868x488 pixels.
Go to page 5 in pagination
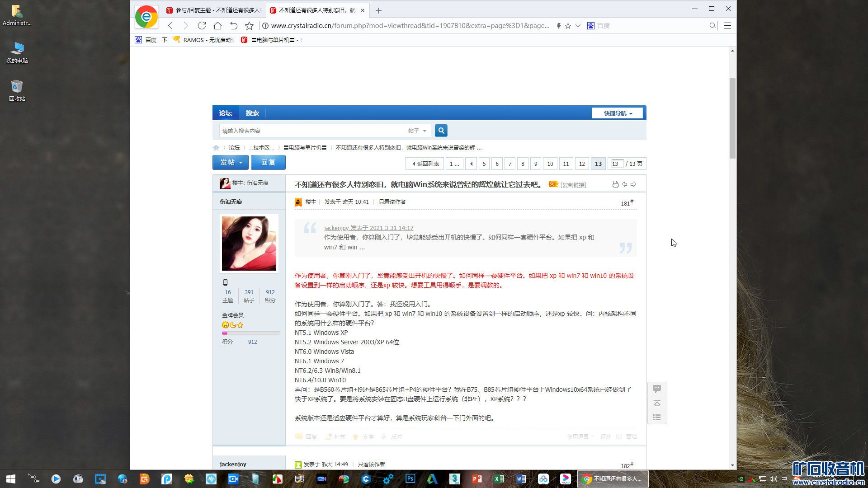(484, 164)
